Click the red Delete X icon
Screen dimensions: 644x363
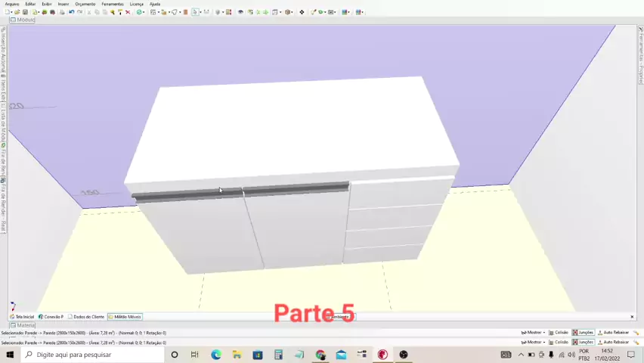(x=127, y=12)
